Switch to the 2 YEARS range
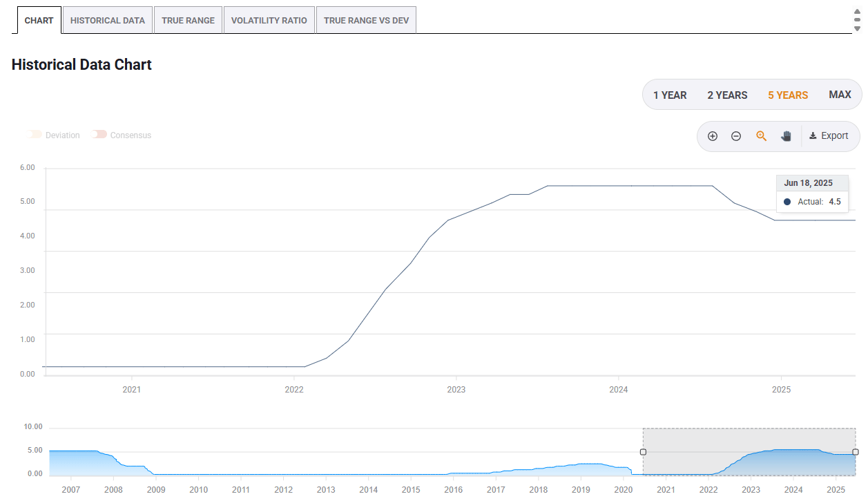 [727, 95]
